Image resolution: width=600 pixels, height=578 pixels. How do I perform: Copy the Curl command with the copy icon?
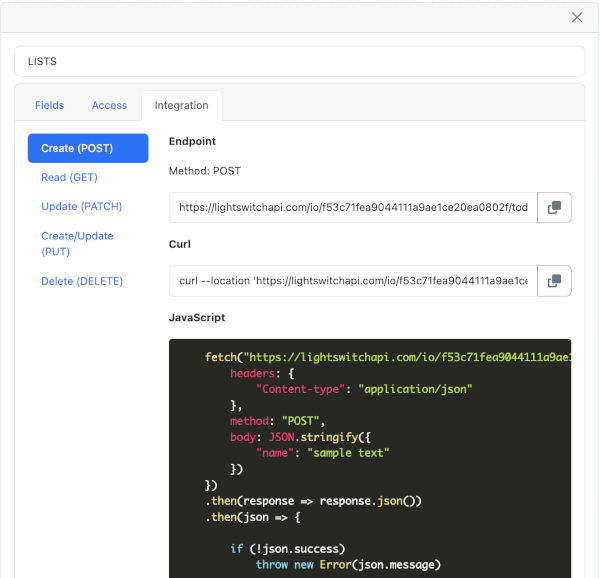click(x=554, y=281)
